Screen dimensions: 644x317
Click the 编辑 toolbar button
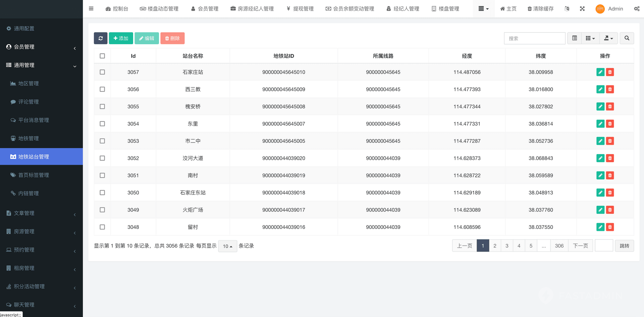pyautogui.click(x=147, y=38)
